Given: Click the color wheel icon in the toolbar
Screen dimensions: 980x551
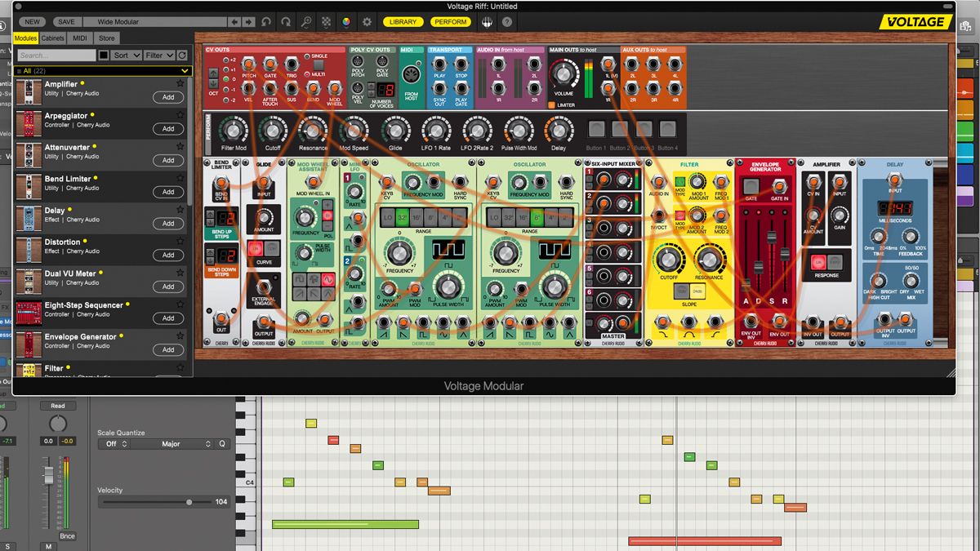Looking at the screenshot, I should click(x=345, y=22).
